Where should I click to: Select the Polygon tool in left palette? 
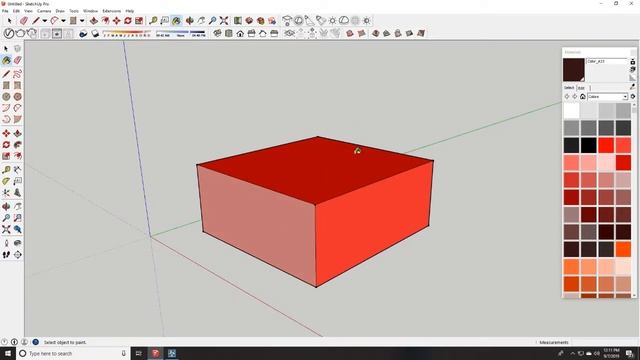[x=18, y=97]
